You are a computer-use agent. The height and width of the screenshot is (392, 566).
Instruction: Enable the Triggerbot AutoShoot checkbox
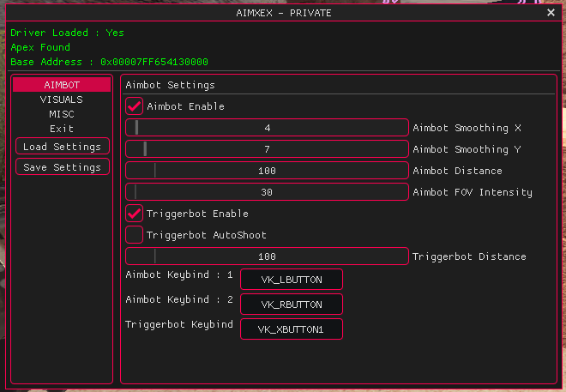(x=135, y=235)
